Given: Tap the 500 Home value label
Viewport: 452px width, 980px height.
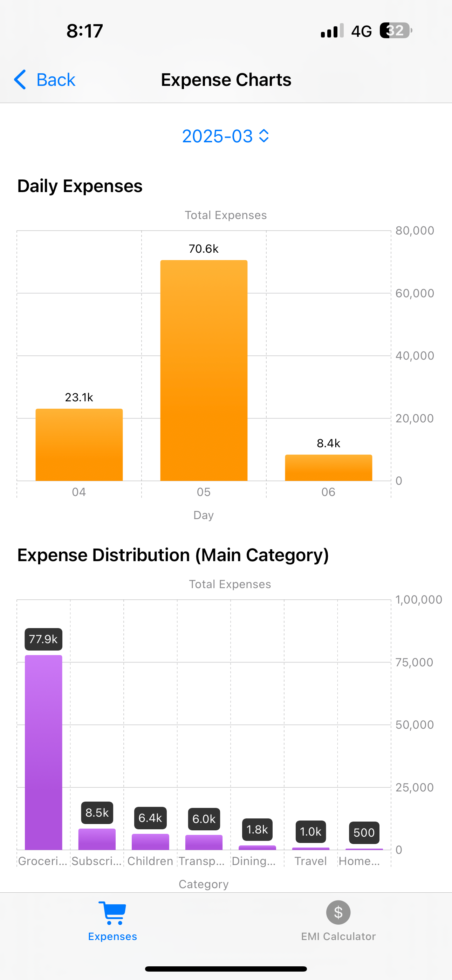Looking at the screenshot, I should (x=364, y=832).
